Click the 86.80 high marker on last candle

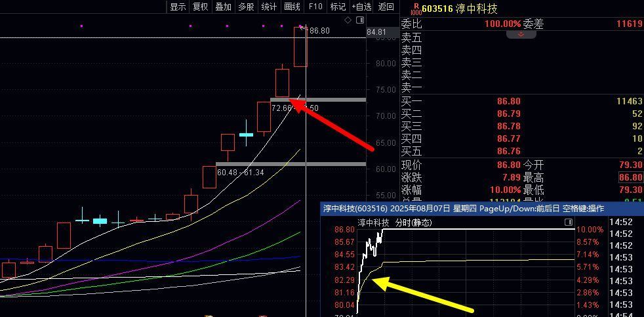[319, 31]
